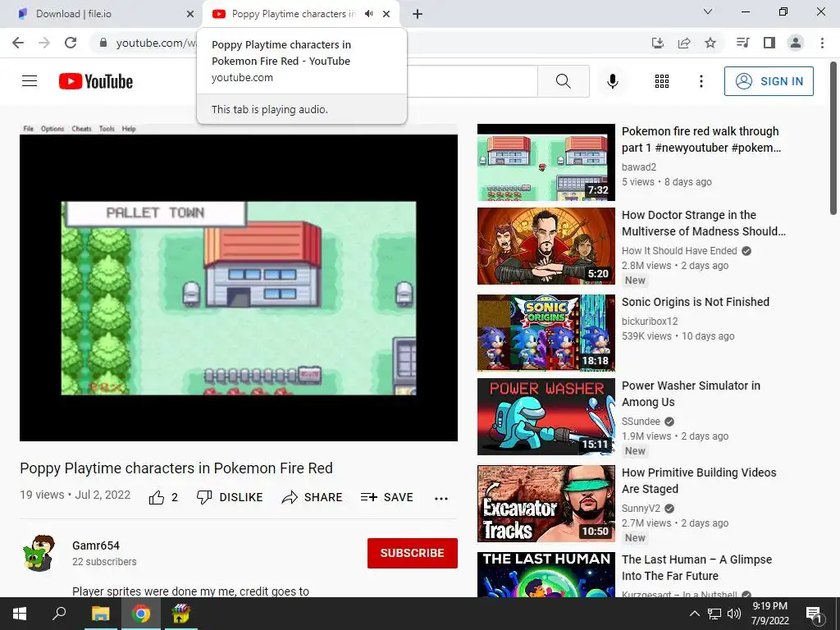
Task: Open the taskbar clock 9:19 PM
Action: pyautogui.click(x=769, y=614)
